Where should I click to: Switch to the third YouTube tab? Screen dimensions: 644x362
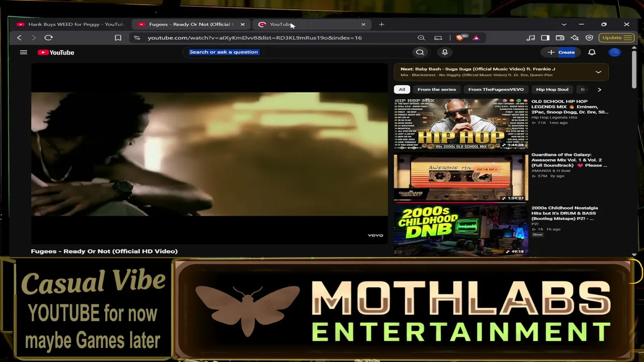[x=311, y=24]
